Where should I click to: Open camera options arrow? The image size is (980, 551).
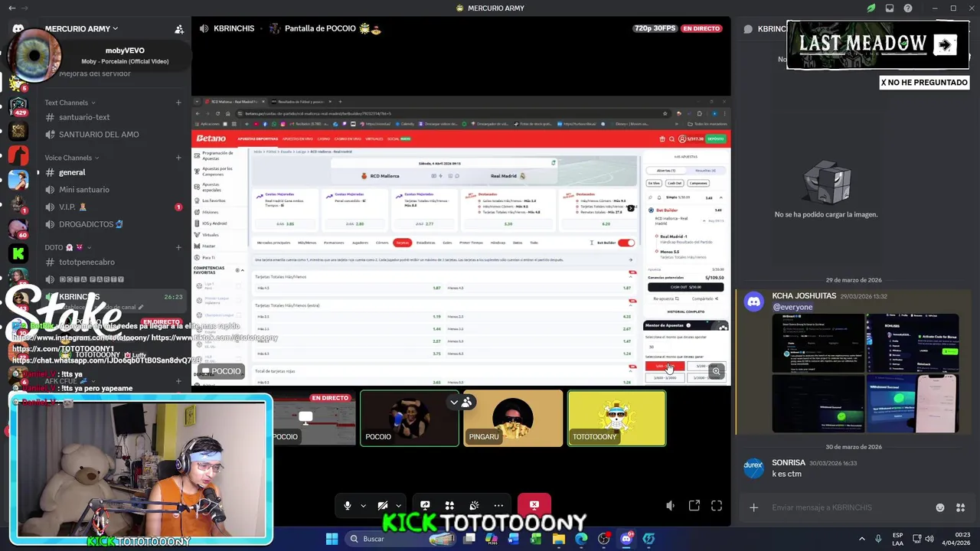point(398,506)
